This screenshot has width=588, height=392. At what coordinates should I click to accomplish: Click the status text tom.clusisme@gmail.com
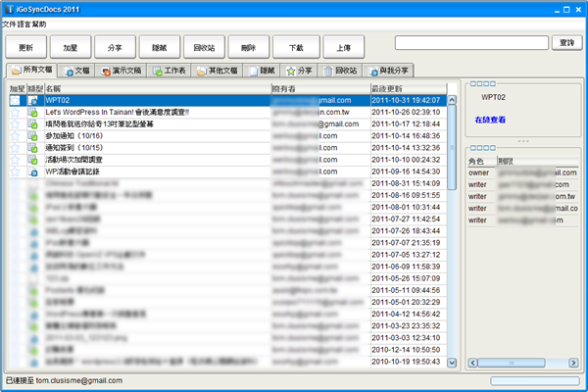(x=79, y=381)
